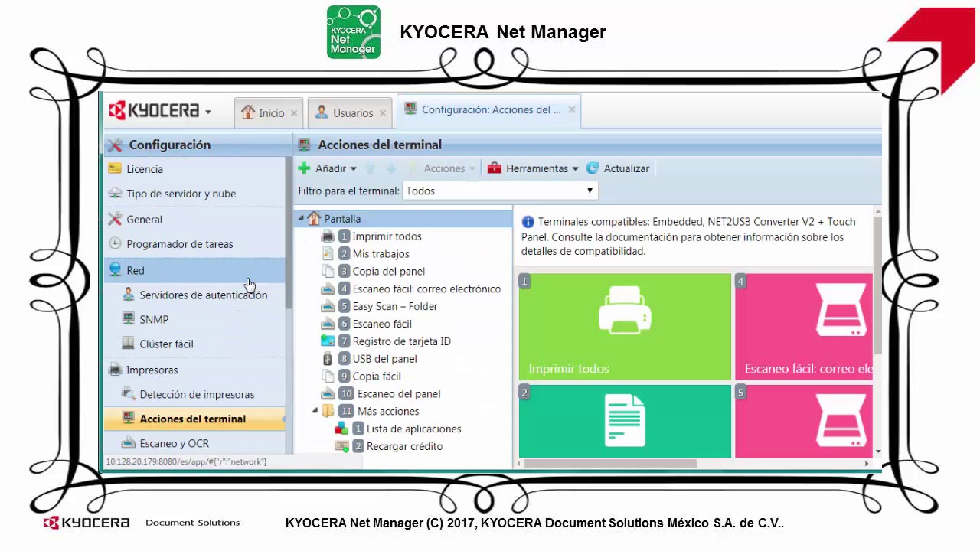Open Escaneo y OCR settings
The width and height of the screenshot is (980, 551).
pyautogui.click(x=195, y=443)
